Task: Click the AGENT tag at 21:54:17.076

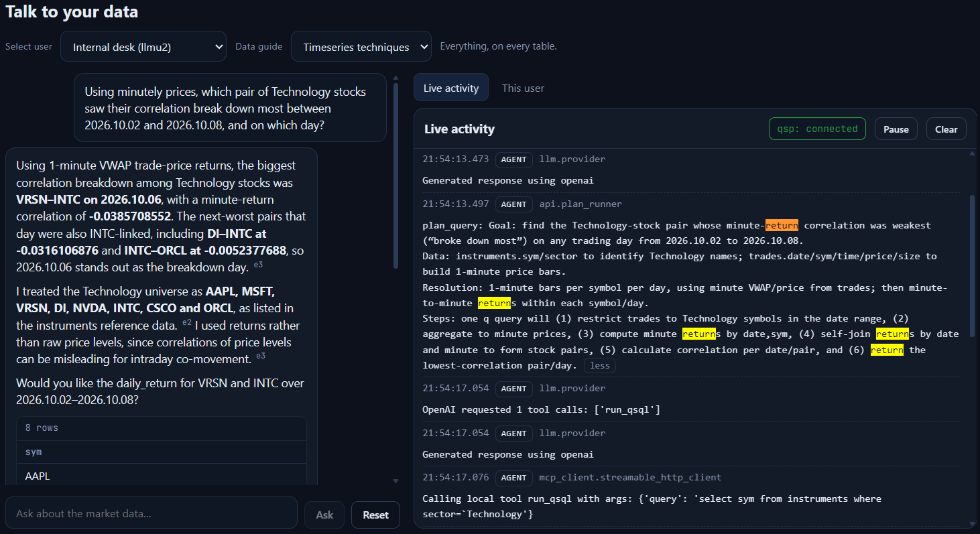Action: [x=513, y=478]
